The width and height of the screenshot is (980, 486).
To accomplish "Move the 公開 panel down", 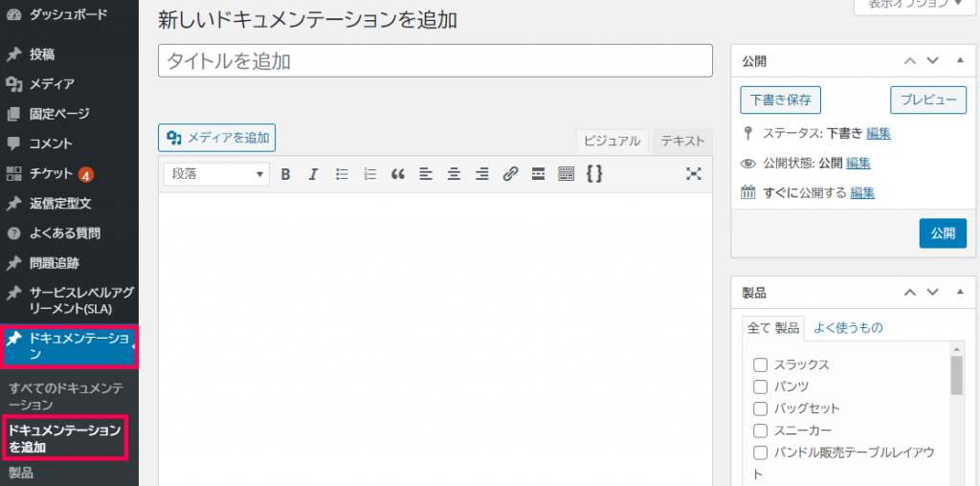I will click(x=932, y=60).
